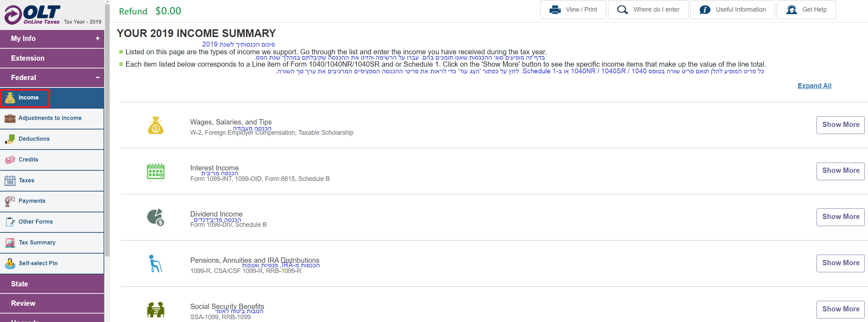Show More for Social Security Benefits
The image size is (868, 322).
841,309
